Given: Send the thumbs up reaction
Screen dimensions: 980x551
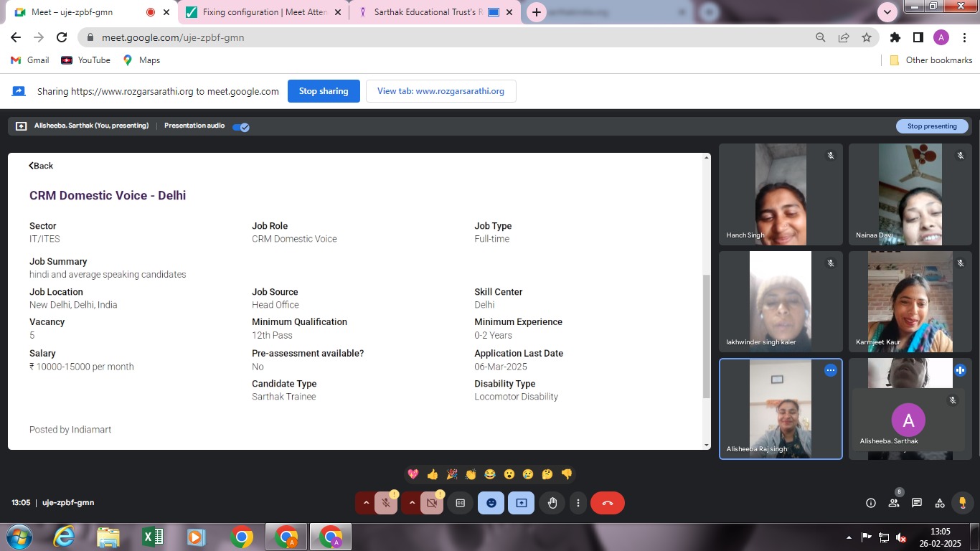Looking at the screenshot, I should (x=432, y=474).
